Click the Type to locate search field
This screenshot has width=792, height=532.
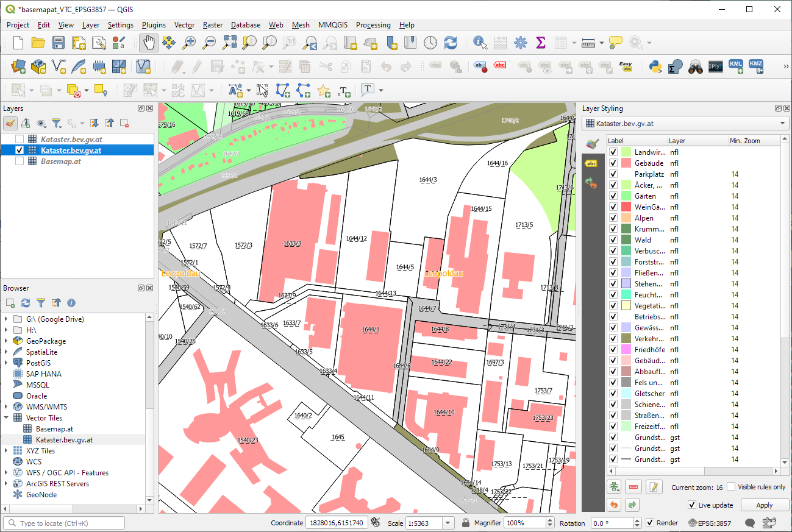(64, 523)
